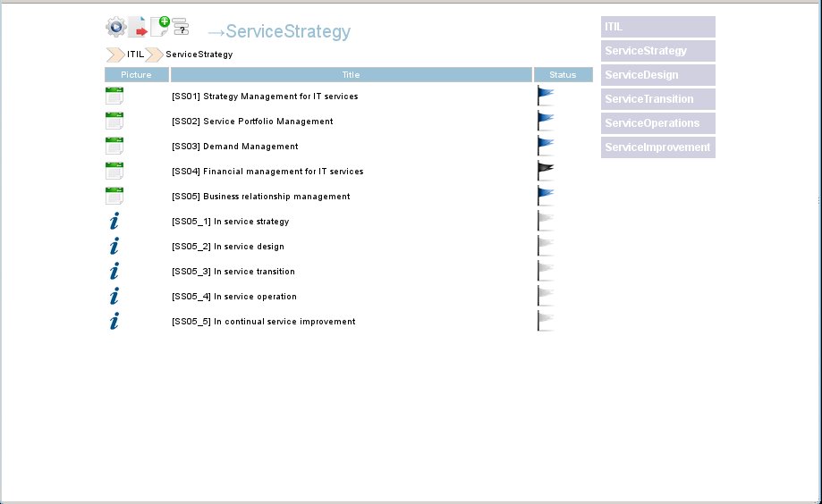Open the SS02 Service Portfolio calendar icon
This screenshot has width=822, height=504.
click(114, 121)
